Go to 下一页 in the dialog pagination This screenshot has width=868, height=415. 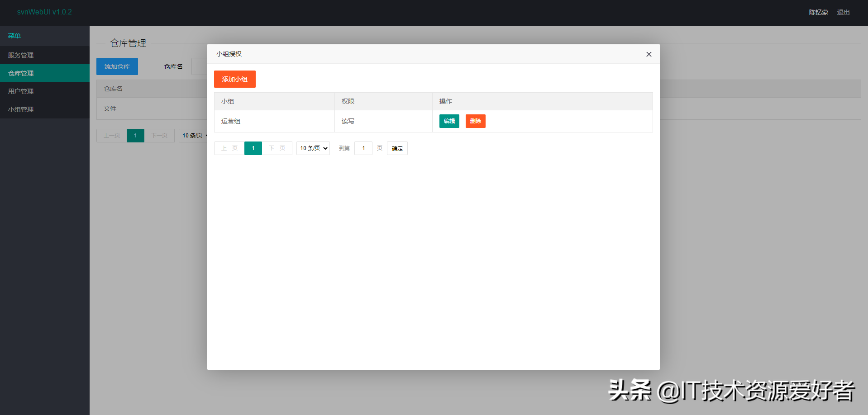(x=277, y=148)
